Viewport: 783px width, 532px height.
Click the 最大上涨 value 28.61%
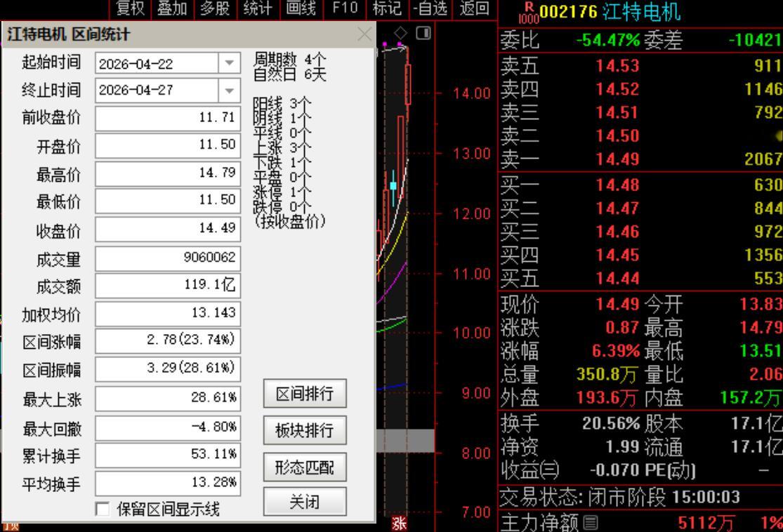168,398
